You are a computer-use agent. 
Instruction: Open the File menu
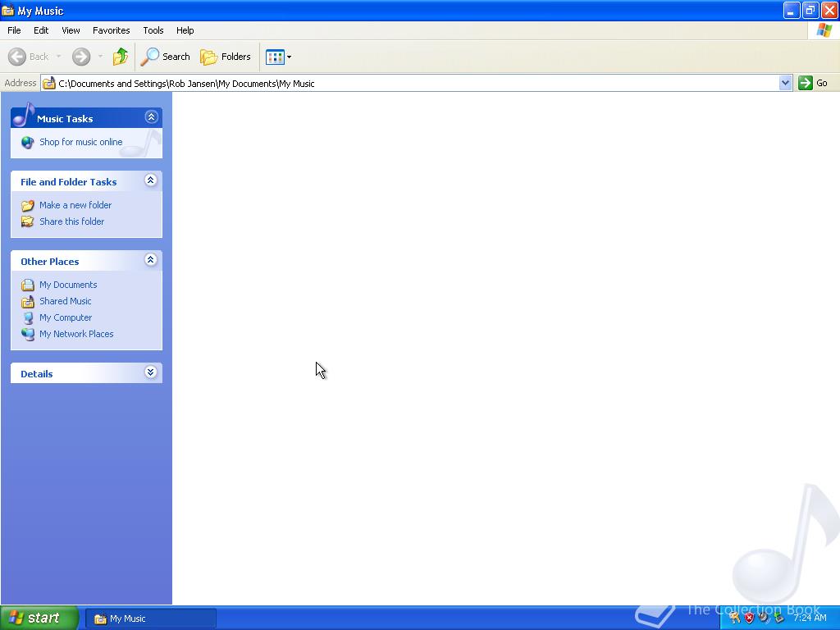14,30
